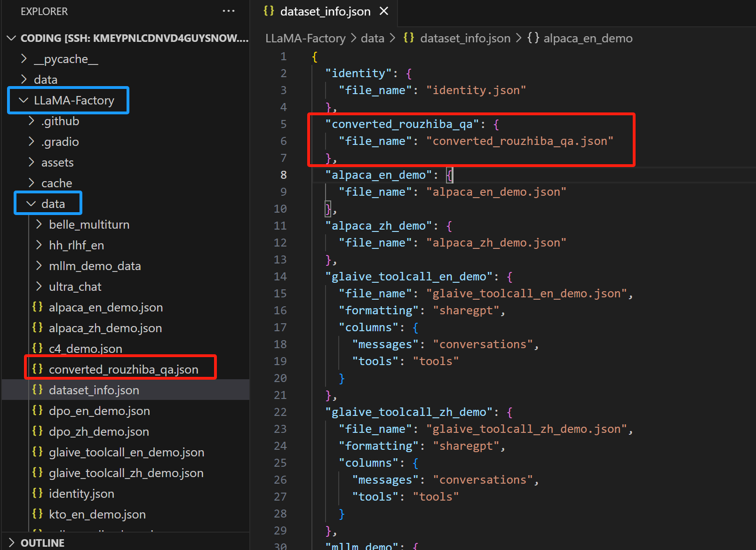This screenshot has width=756, height=550.
Task: Click the "glaive_toolcall_en_demo" key on line 14
Action: (409, 277)
